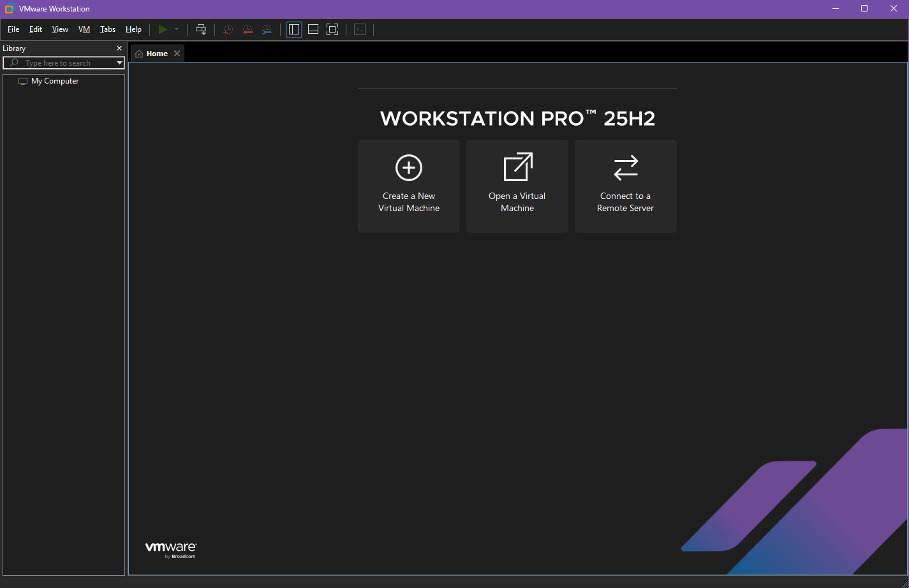
Task: Click the Send Ctrl+Alt+Del toolbar icon
Action: click(201, 29)
